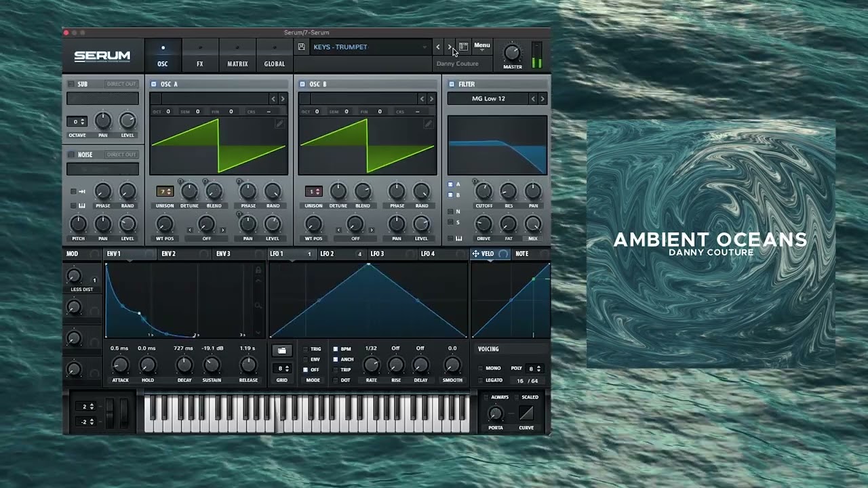868x488 pixels.
Task: Change the POLY voice count stepper
Action: [534, 369]
